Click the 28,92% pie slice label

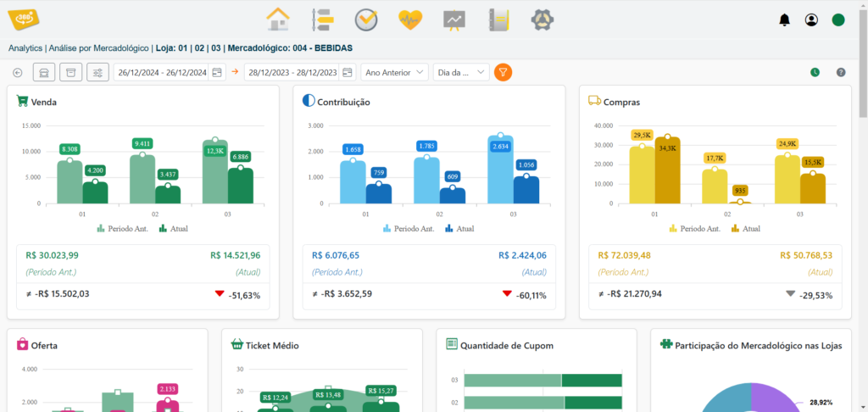click(x=821, y=403)
